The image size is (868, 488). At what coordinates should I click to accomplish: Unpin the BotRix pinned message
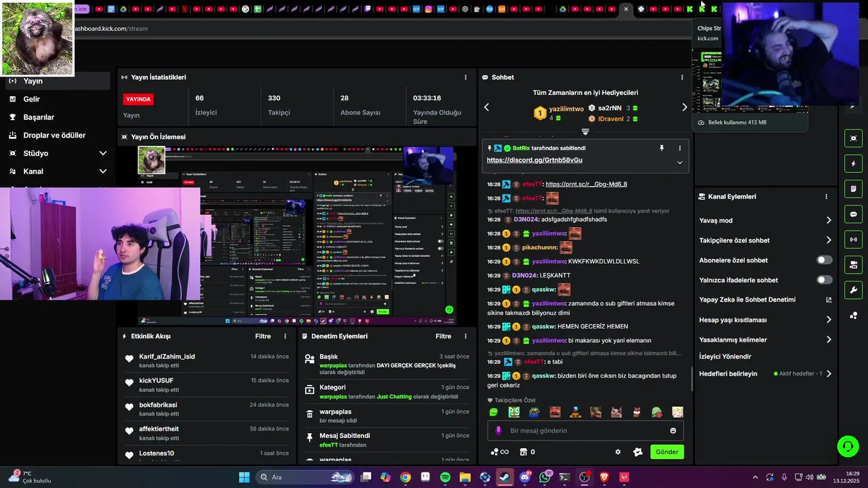pos(662,148)
